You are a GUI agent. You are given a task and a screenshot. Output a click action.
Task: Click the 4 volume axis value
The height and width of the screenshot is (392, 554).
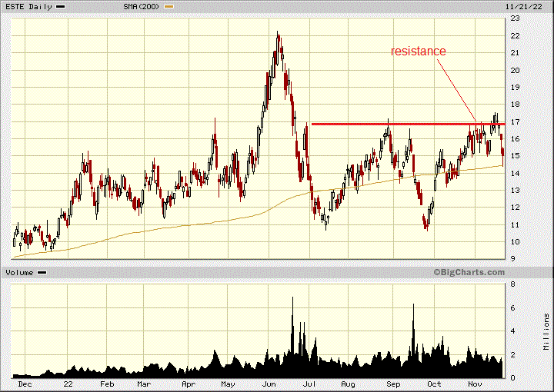coord(512,331)
